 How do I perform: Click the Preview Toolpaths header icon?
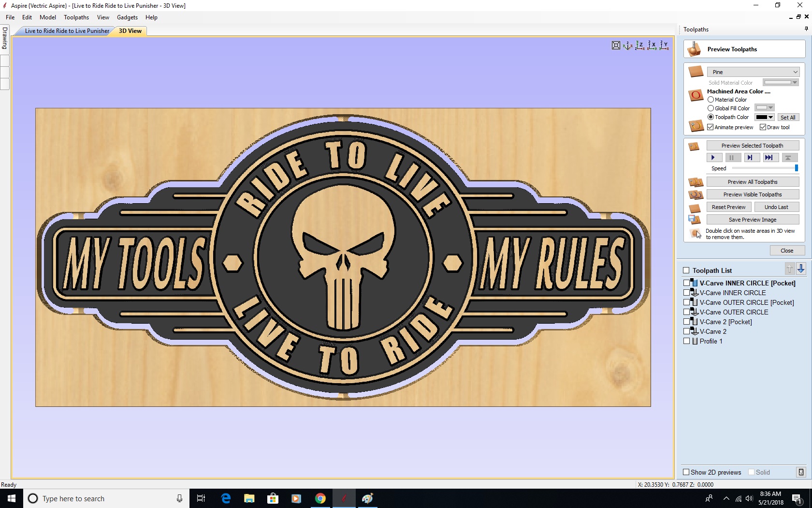pos(695,49)
